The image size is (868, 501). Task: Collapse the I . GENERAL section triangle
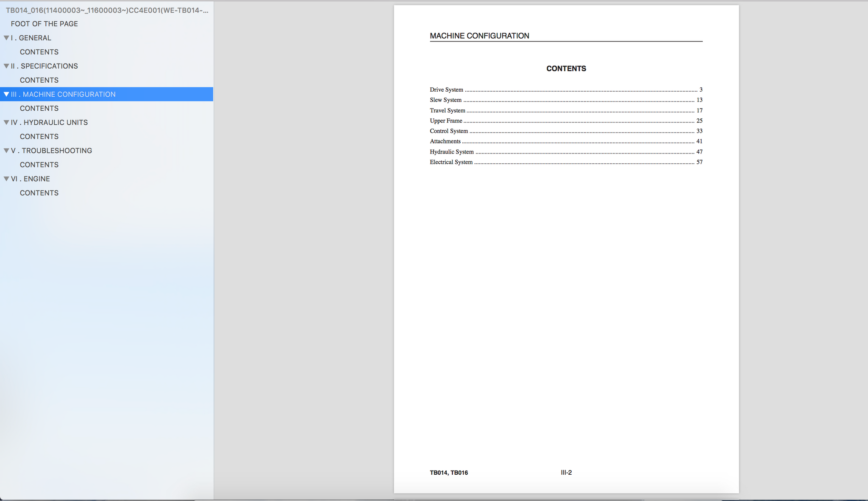coord(6,38)
